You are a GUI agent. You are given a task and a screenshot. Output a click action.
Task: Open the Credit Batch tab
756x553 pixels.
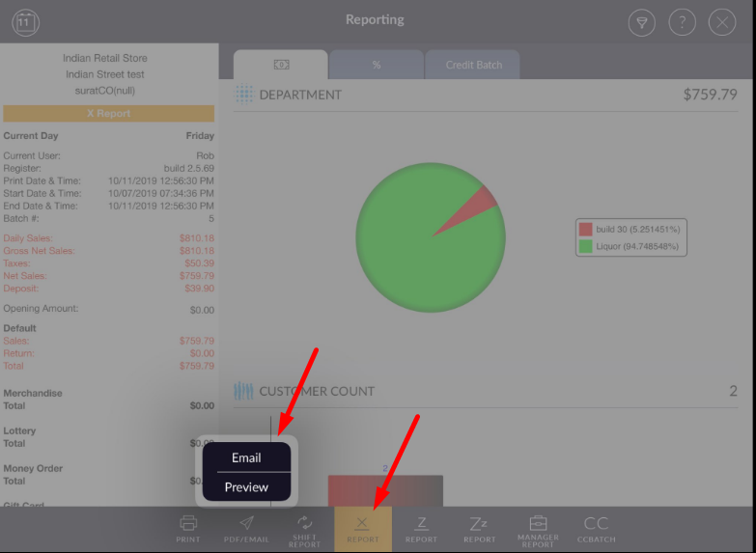pyautogui.click(x=473, y=65)
